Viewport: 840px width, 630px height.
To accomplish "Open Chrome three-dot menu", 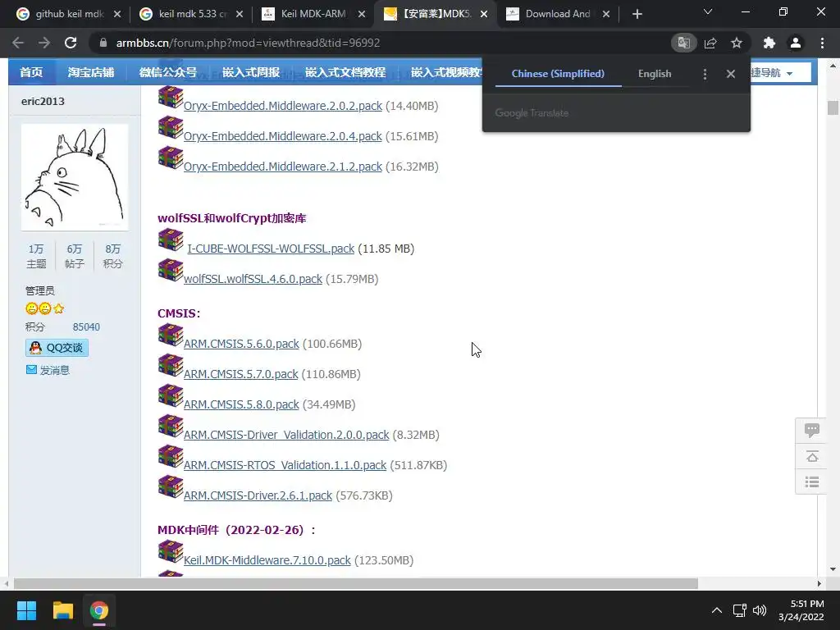I will tap(822, 43).
